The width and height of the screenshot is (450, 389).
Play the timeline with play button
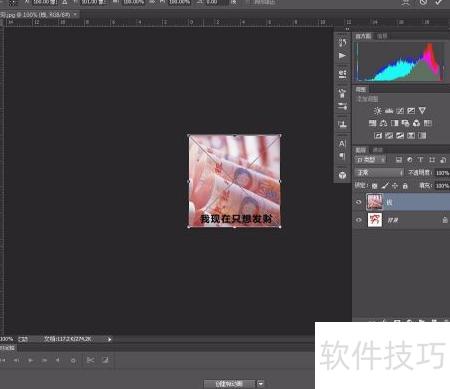point(30,360)
